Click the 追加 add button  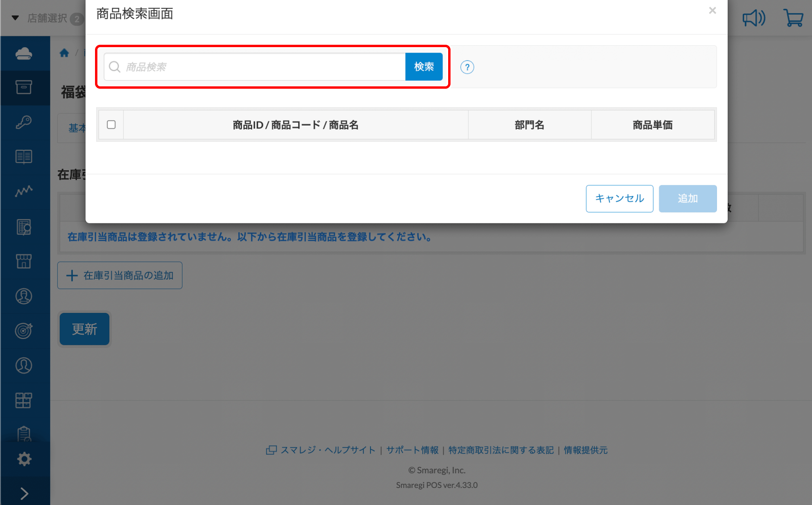pyautogui.click(x=687, y=198)
